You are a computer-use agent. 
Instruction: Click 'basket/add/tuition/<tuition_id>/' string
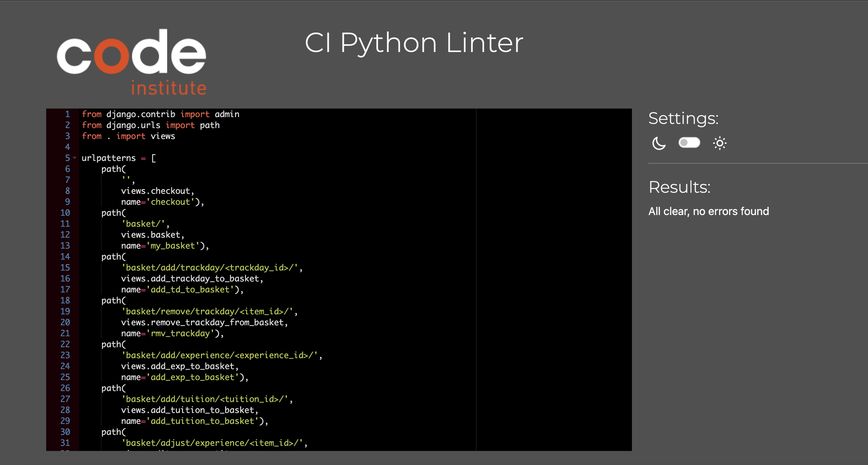(205, 399)
